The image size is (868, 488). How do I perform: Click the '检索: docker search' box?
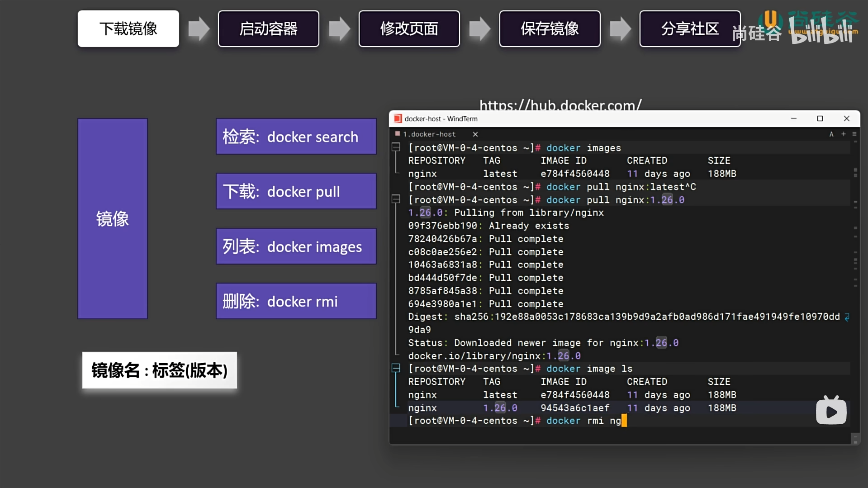pyautogui.click(x=296, y=137)
